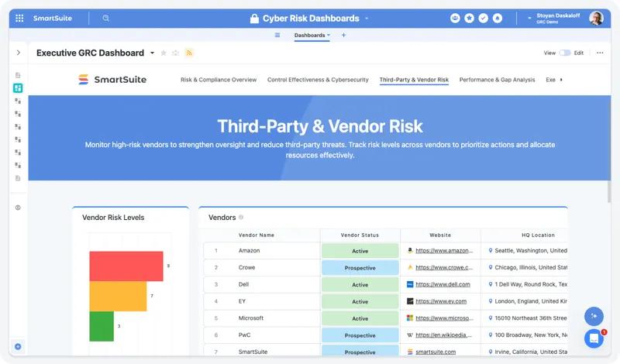The height and width of the screenshot is (364, 620).
Task: Click SmartSuite brand name in top bar
Action: 53,18
